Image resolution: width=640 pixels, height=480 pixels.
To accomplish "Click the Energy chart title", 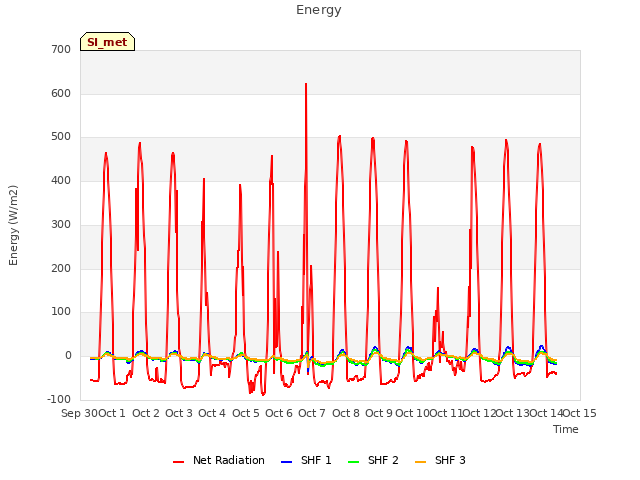I will [319, 10].
